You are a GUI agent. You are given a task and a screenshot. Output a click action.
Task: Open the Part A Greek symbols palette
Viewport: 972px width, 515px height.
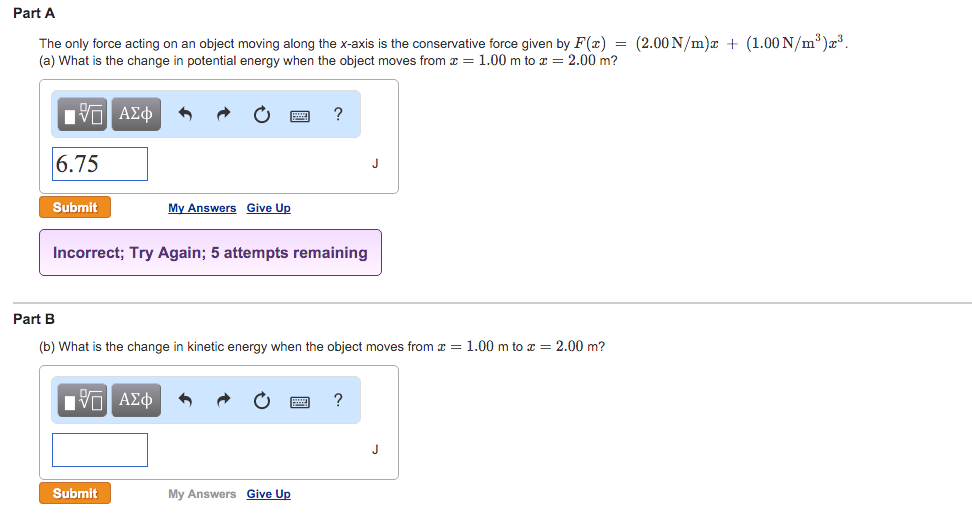[x=135, y=115]
